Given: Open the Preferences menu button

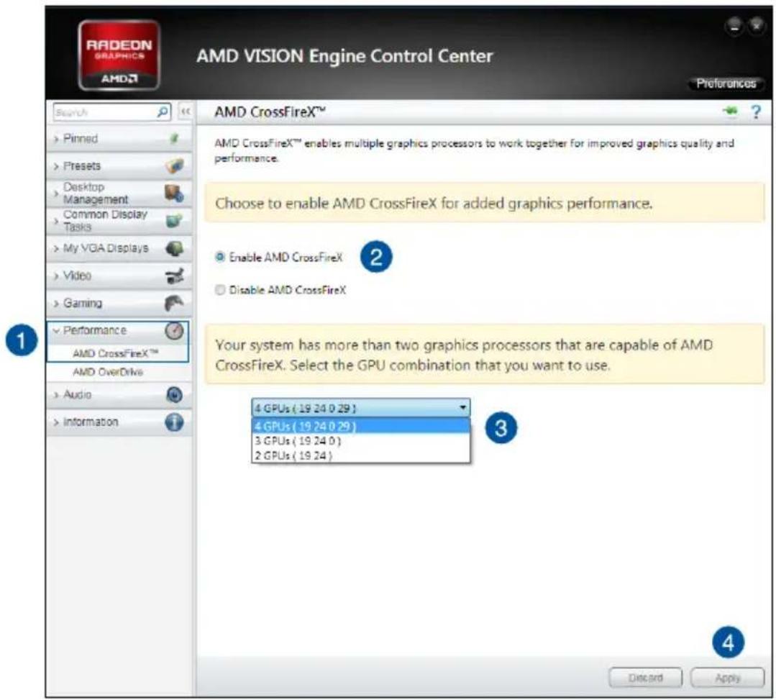Looking at the screenshot, I should [x=726, y=83].
